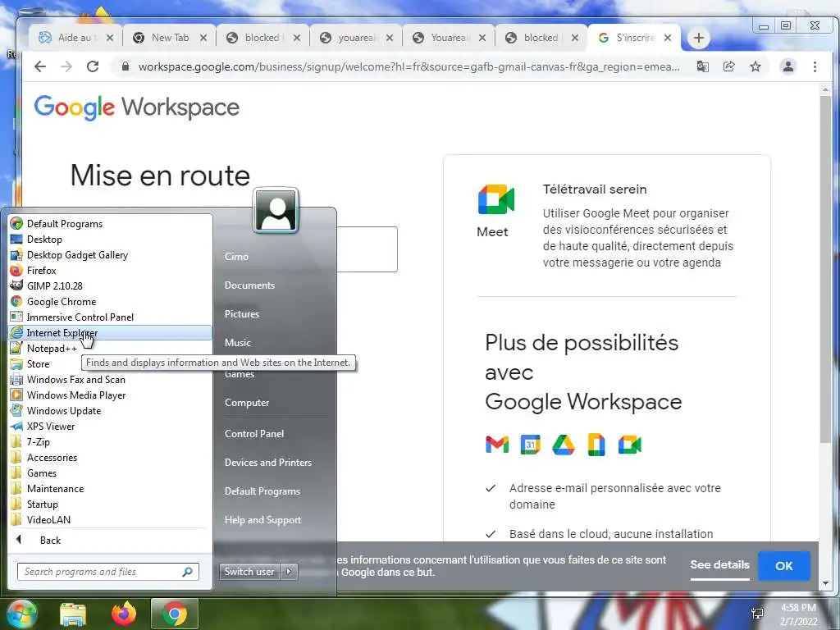The height and width of the screenshot is (630, 840).
Task: Click the Google Workspace logo
Action: [137, 107]
